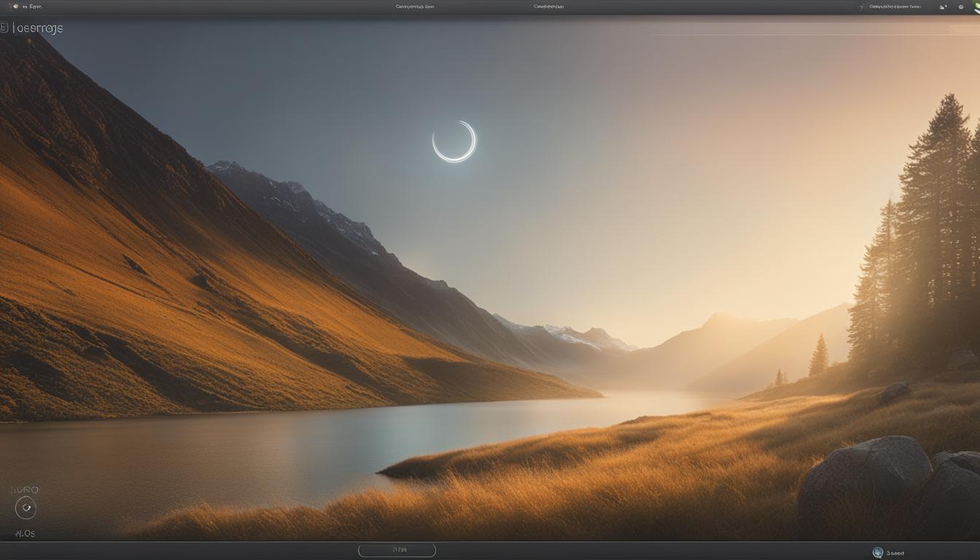The image size is (980, 560).
Task: Click the '4.0s' duration label in the bottom-left overlay
Action: pyautogui.click(x=24, y=533)
